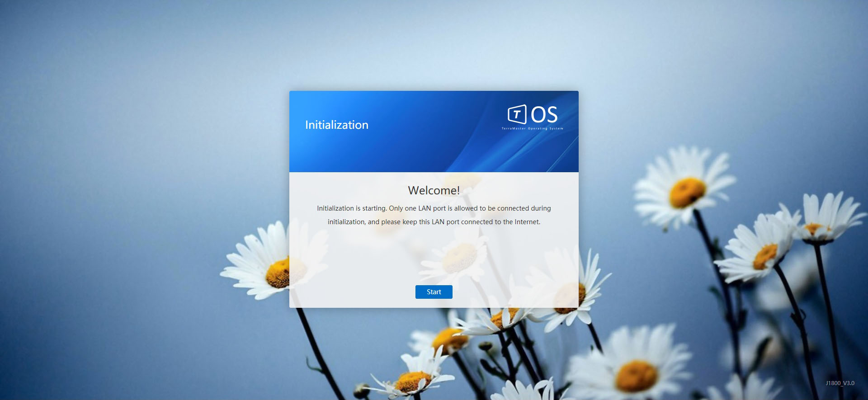
Task: Click the Welcome! title
Action: click(x=434, y=190)
